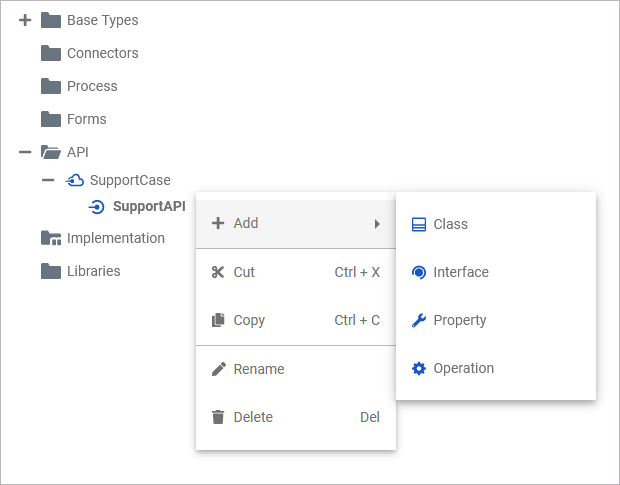Viewport: 620px width, 485px height.
Task: Click the Rename pencil icon
Action: click(218, 369)
